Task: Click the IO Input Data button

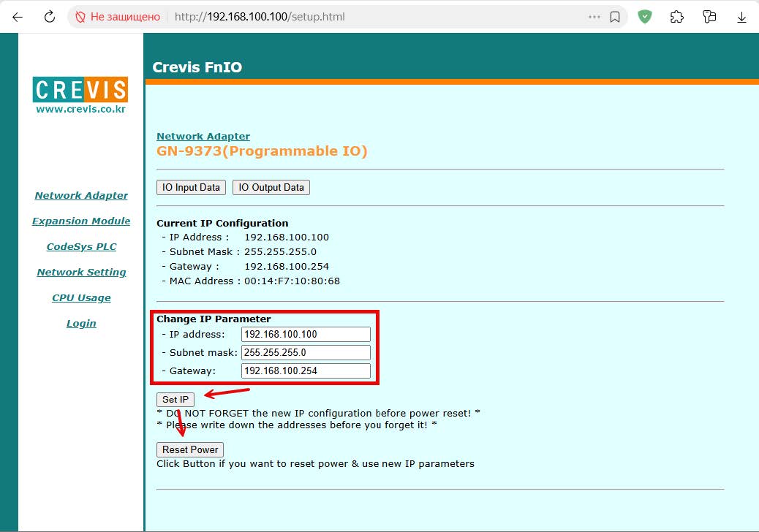Action: click(x=191, y=188)
